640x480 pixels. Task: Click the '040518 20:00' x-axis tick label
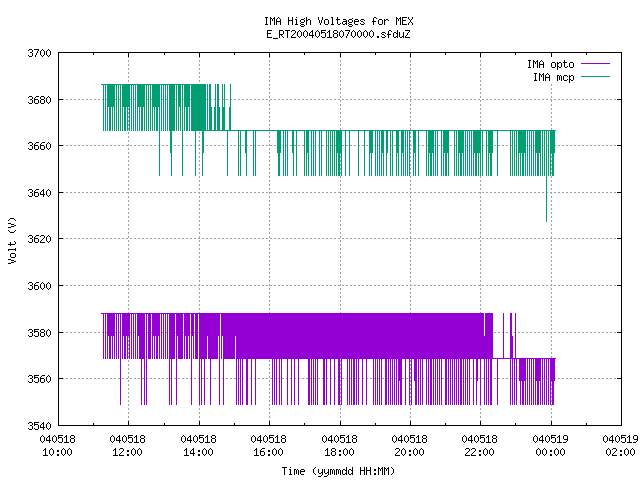[x=409, y=445]
